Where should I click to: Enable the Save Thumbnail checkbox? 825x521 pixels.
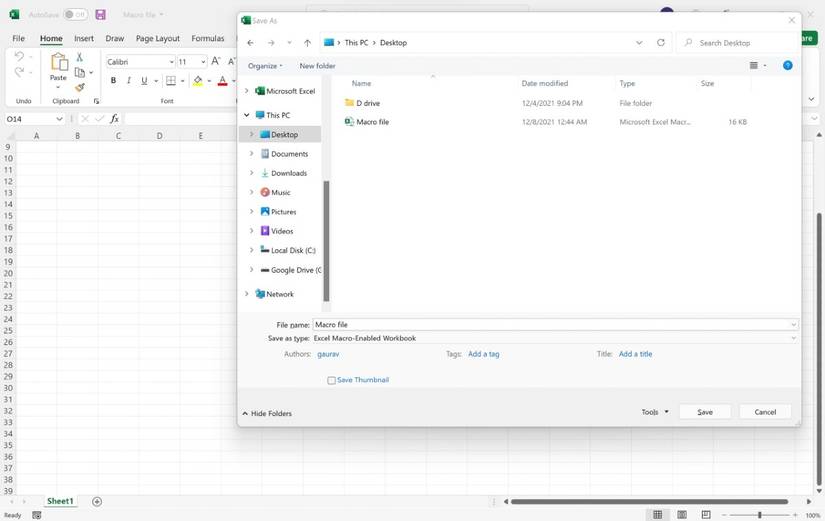332,380
